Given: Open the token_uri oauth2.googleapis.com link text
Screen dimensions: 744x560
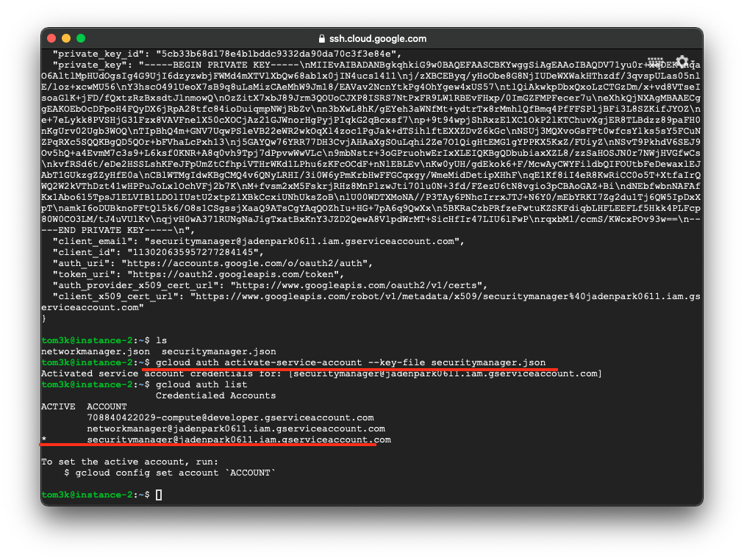Looking at the screenshot, I should (x=233, y=275).
